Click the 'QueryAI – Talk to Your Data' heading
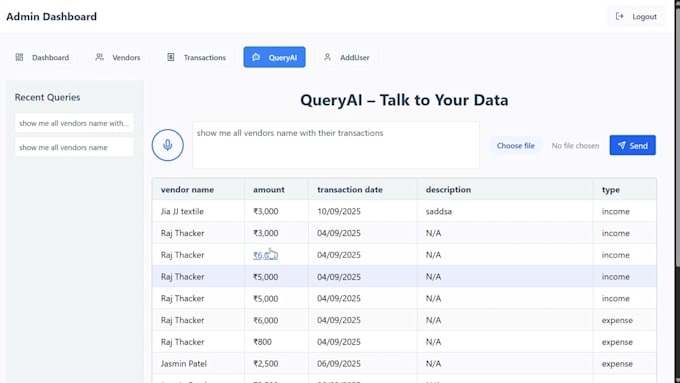680x383 pixels. click(x=404, y=100)
